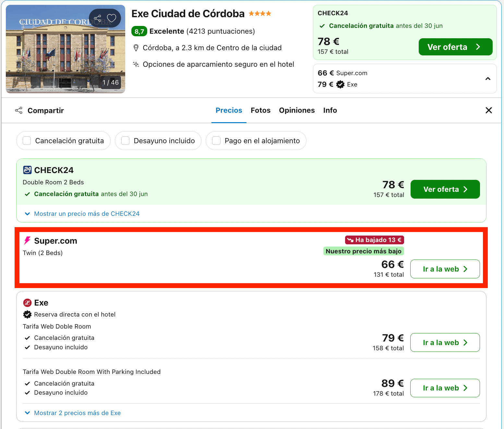504x429 pixels.
Task: Tap the heart favorite icon on photo
Action: click(x=112, y=18)
